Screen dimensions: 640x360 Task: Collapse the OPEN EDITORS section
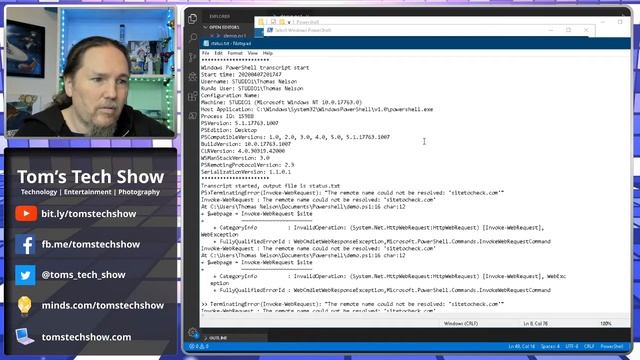[x=223, y=27]
